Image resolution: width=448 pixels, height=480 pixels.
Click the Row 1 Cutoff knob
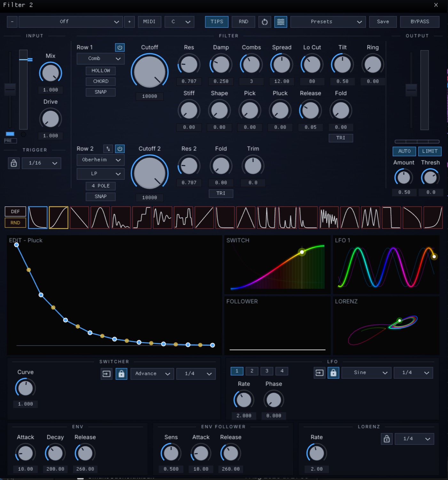point(150,72)
